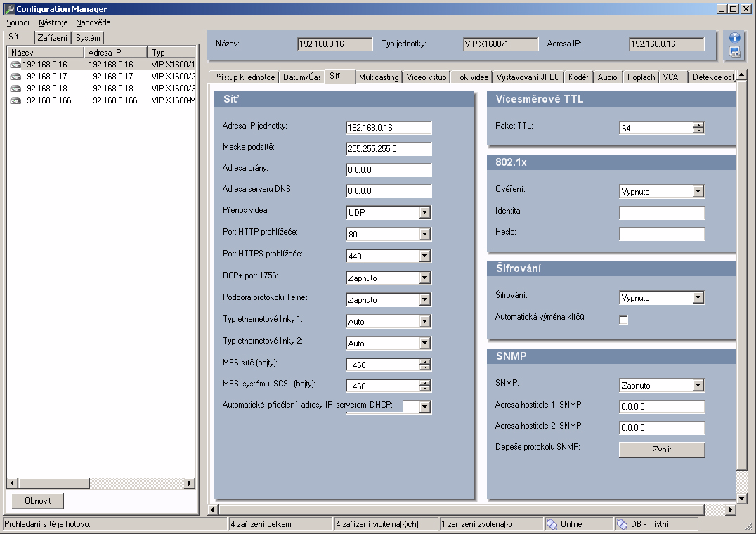Screen dimensions: 756x534
Task: Click the 802.1x Identita field
Action: (662, 213)
